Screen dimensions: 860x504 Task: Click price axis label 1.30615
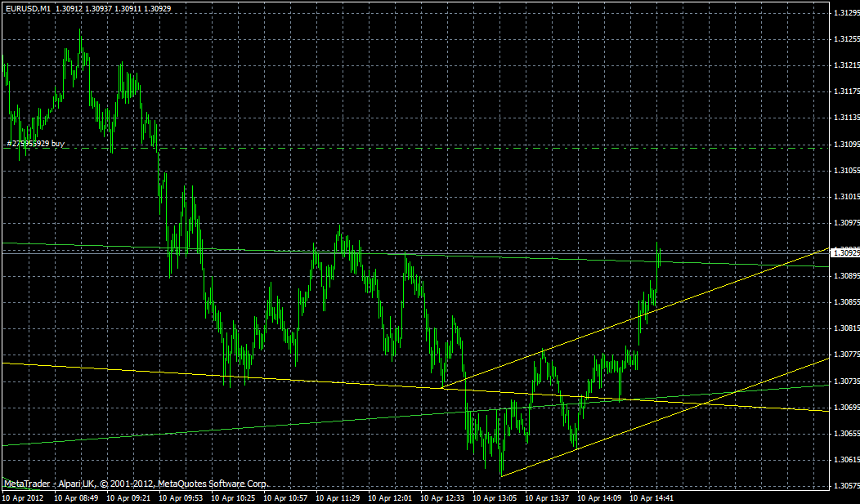tap(845, 459)
